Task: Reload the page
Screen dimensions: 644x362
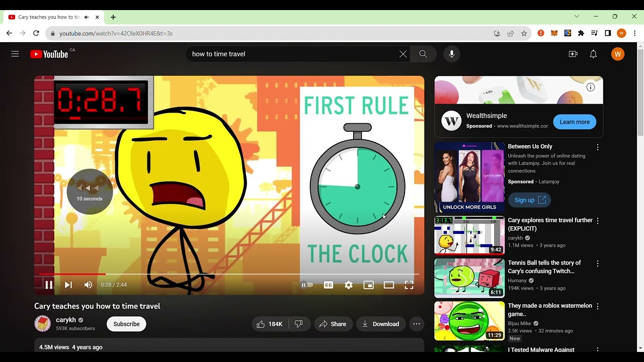Action: (x=36, y=33)
